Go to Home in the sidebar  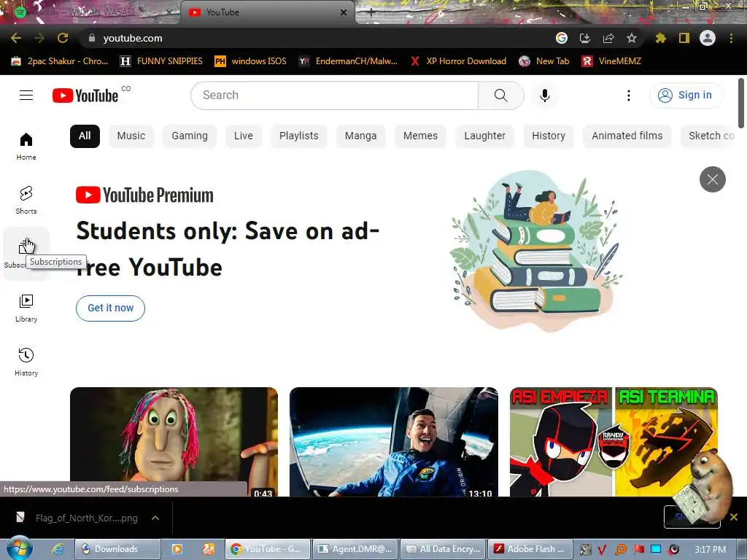[26, 146]
